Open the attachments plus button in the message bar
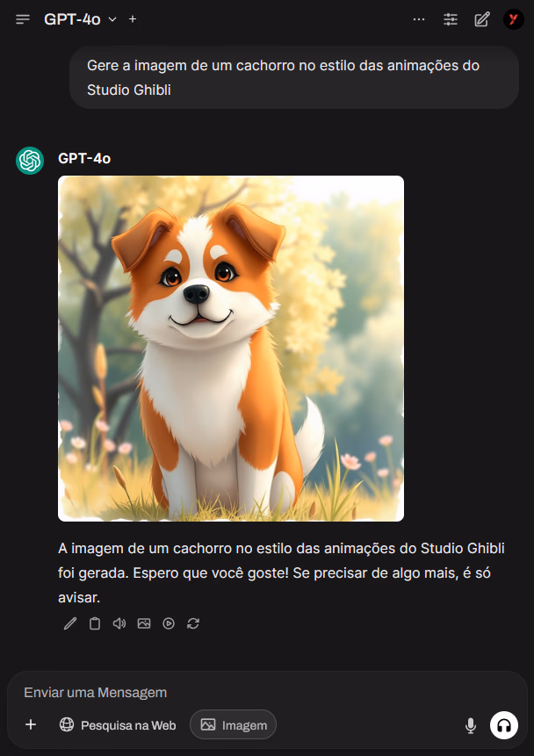The width and height of the screenshot is (534, 756). pyautogui.click(x=31, y=724)
